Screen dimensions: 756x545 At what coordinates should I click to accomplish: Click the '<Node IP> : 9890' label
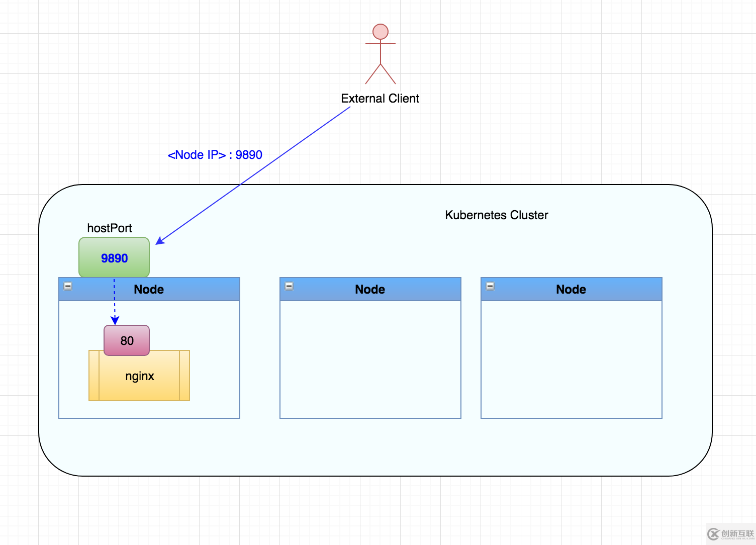[x=215, y=155]
